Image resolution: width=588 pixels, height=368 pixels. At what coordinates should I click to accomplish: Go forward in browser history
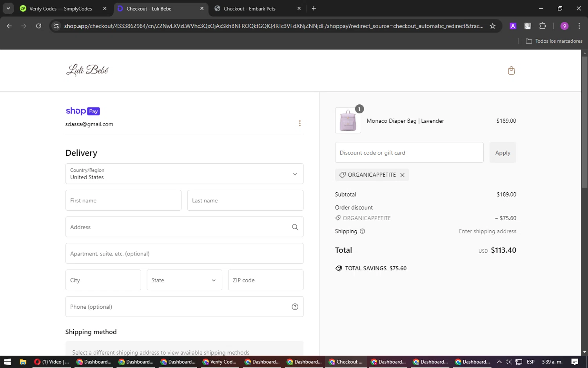pyautogui.click(x=24, y=26)
